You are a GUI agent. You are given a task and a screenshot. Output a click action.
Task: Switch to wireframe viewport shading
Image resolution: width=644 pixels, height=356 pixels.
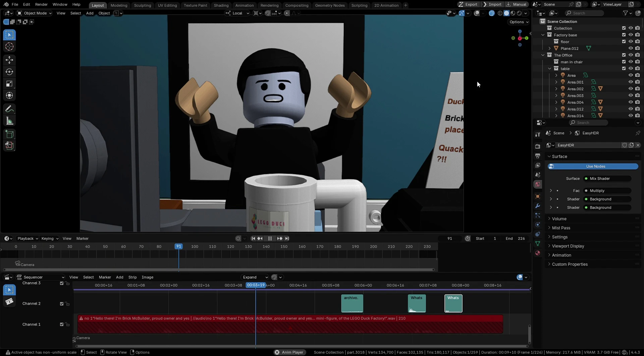[500, 13]
